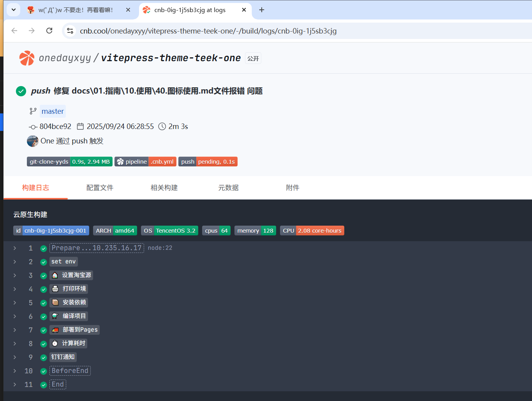Click the site info icon in address bar
532x401 pixels.
[70, 31]
